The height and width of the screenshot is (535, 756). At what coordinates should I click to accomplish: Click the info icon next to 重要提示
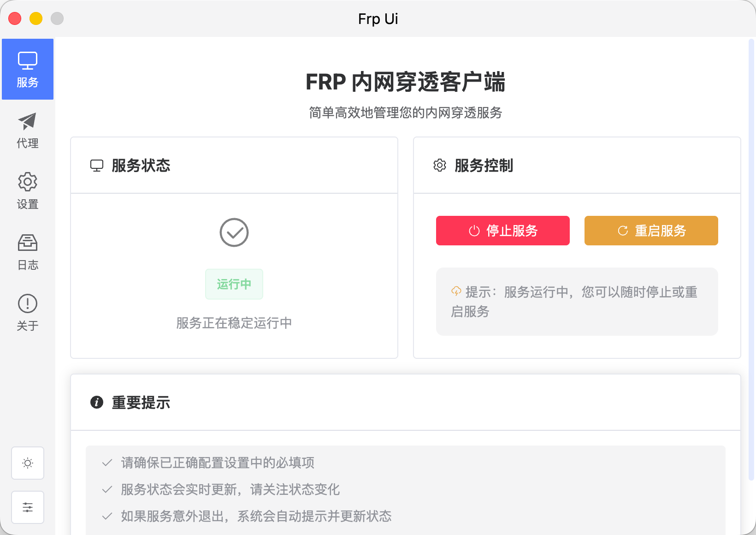click(x=97, y=402)
